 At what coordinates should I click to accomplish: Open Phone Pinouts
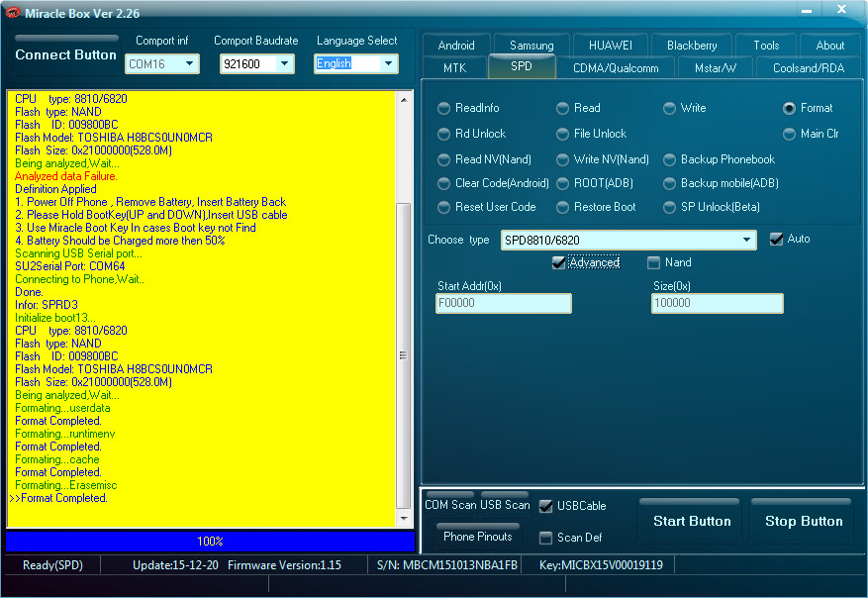pos(478,536)
